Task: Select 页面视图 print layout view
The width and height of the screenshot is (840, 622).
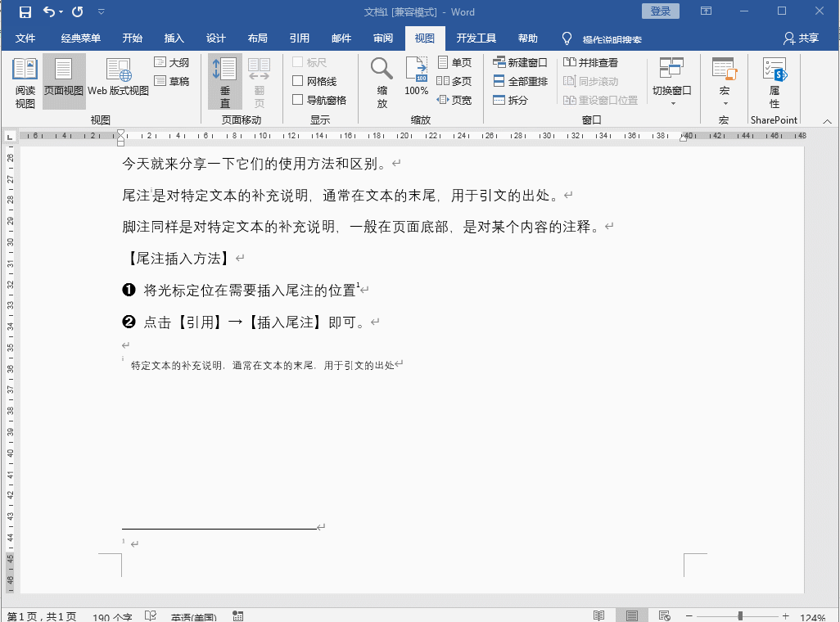Action: [x=64, y=82]
